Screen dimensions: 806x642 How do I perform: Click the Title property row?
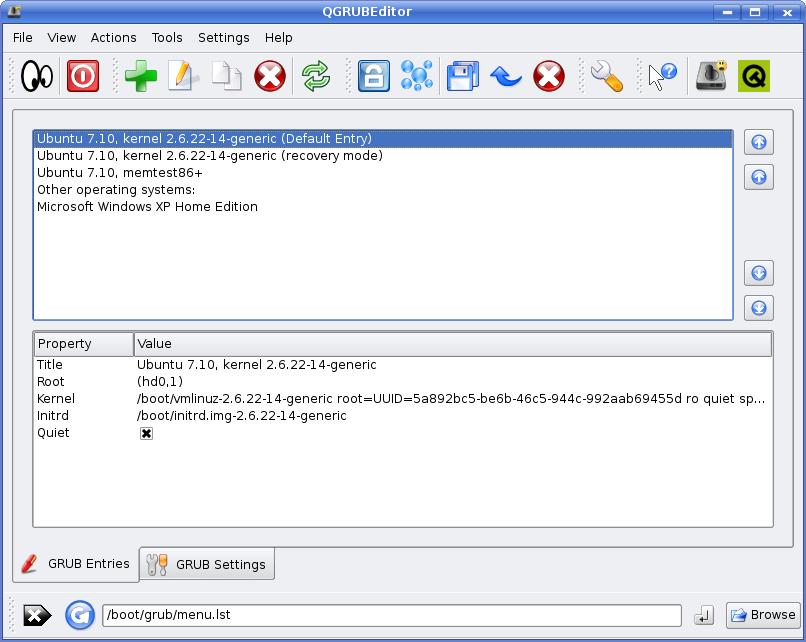point(403,365)
